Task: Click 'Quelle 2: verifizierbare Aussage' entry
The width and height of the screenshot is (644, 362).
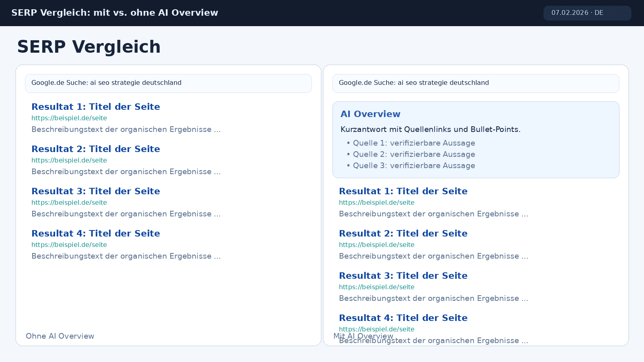Action: coord(414,154)
